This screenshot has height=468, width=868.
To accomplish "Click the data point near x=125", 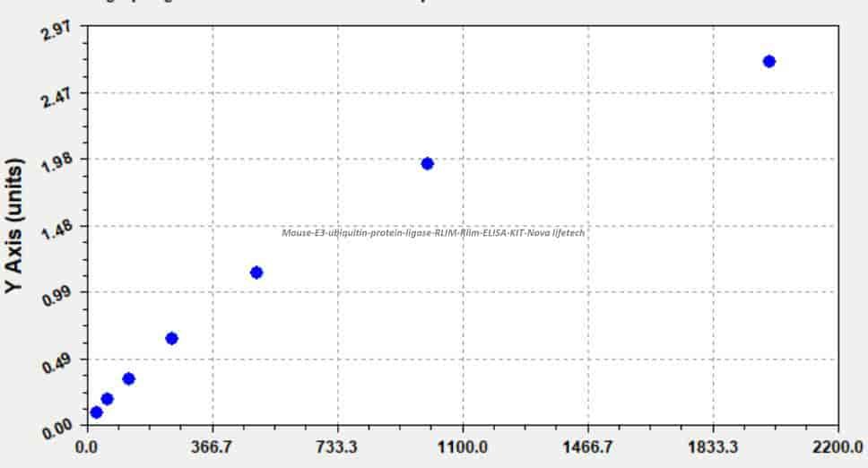I will coord(128,378).
